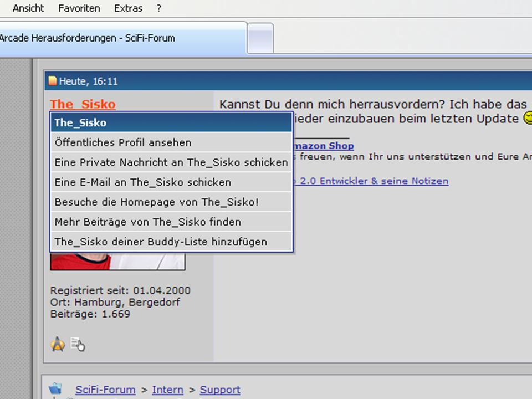Click the Starfleet badge icon under the profile
The height and width of the screenshot is (399, 532).
pos(58,344)
